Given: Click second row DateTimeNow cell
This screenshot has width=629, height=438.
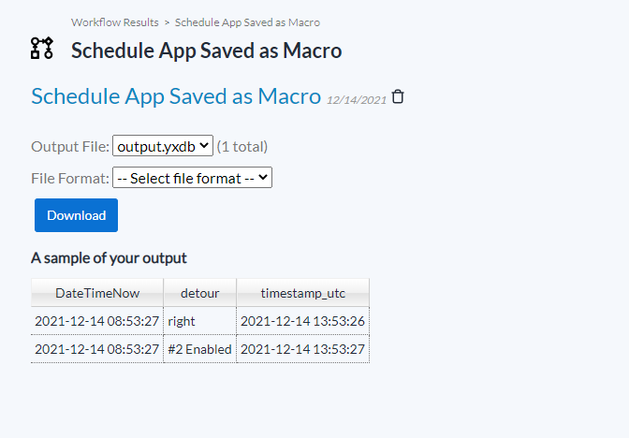Looking at the screenshot, I should coord(97,349).
